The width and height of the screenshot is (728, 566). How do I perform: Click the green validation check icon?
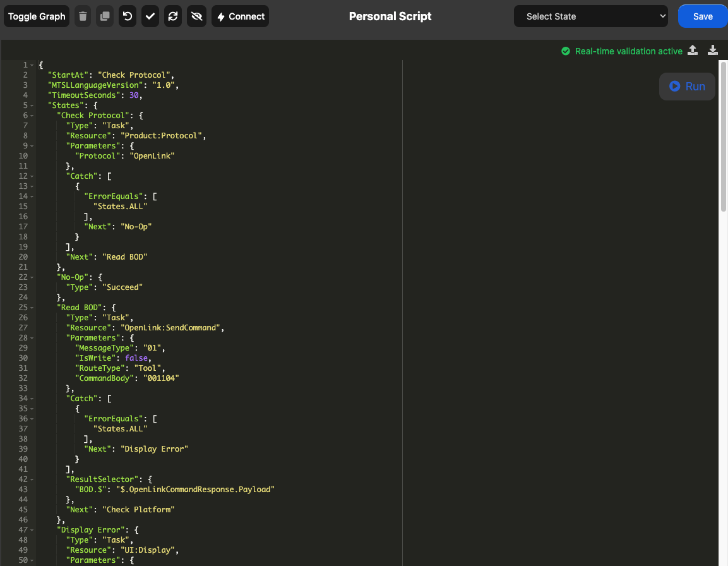click(x=566, y=51)
